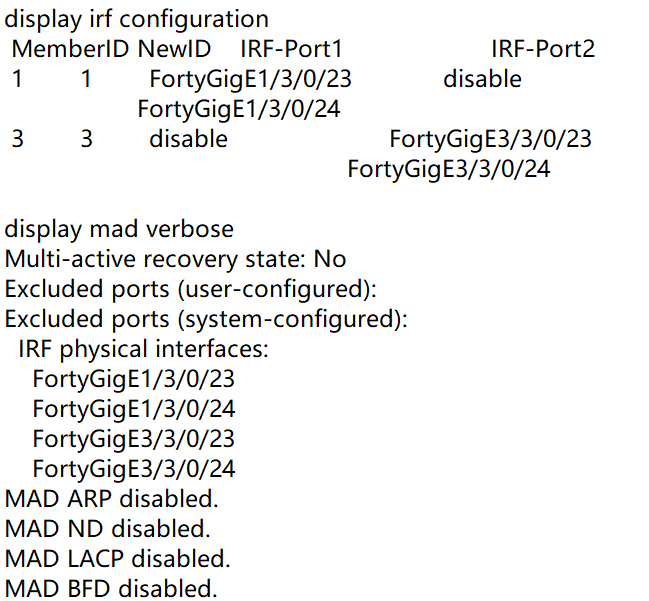649x601 pixels.
Task: Click "disable" in the member 1 row
Action: [x=482, y=79]
